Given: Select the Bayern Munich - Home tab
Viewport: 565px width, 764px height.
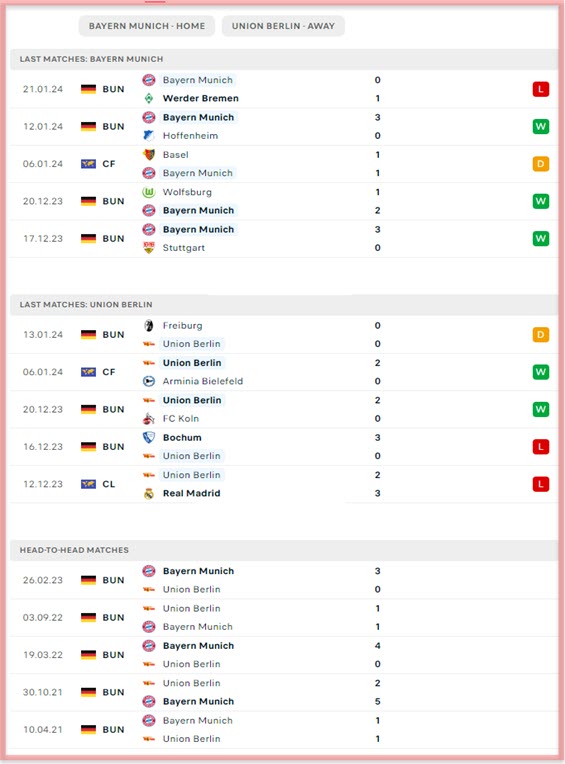Looking at the screenshot, I should click(147, 26).
